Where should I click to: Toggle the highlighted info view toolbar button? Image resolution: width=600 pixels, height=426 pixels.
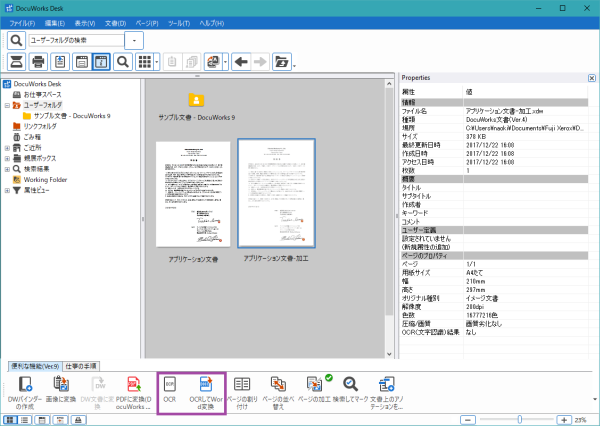click(x=101, y=62)
